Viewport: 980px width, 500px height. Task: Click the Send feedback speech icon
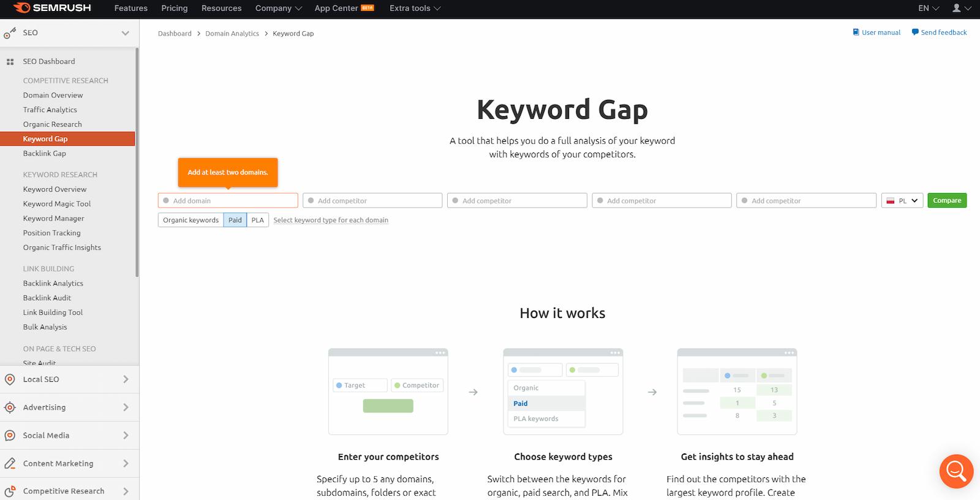pos(915,32)
